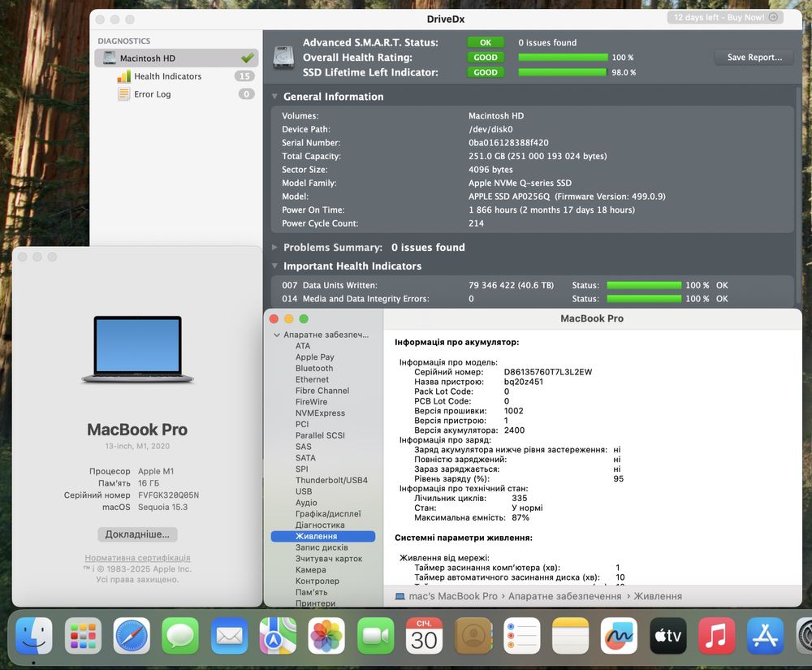Click Save Report button
This screenshot has height=670, width=812.
pos(754,58)
